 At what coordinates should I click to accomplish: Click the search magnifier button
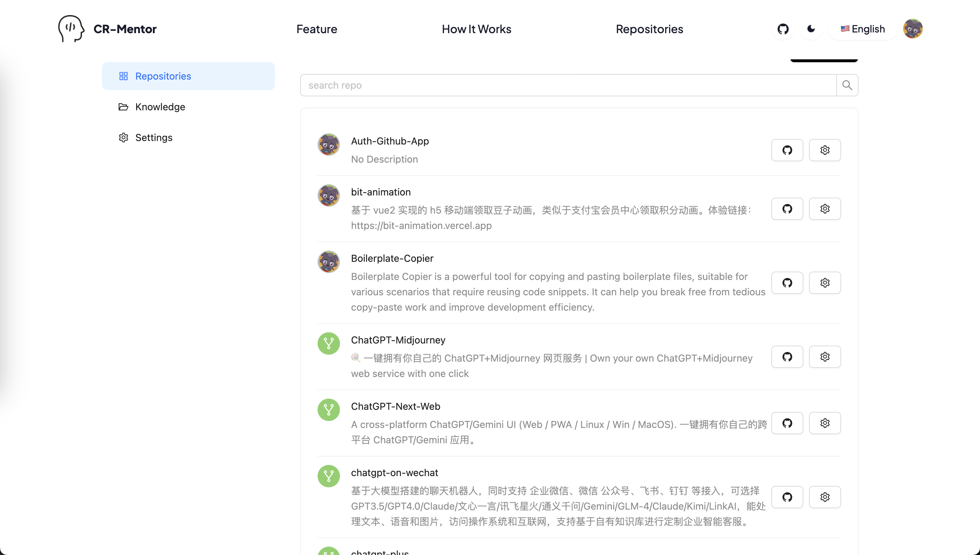click(x=847, y=85)
